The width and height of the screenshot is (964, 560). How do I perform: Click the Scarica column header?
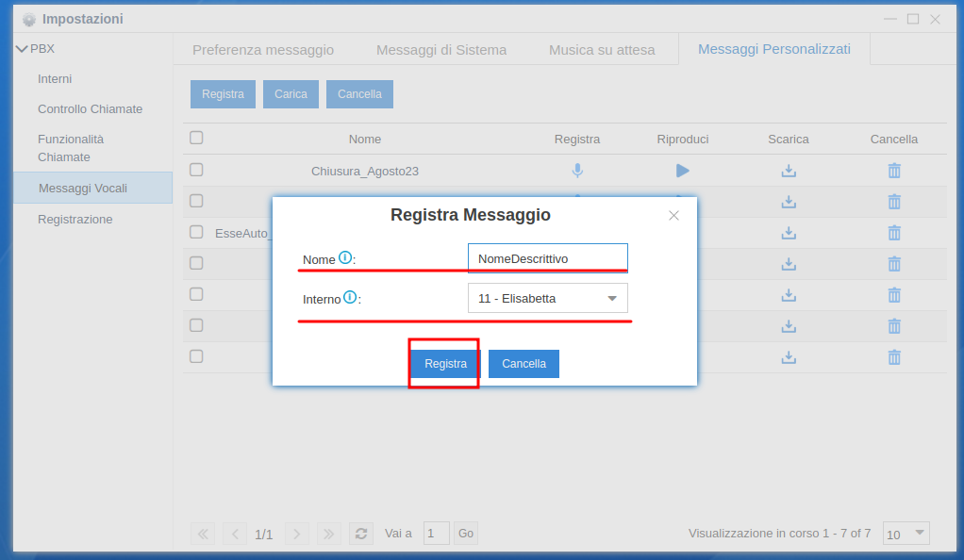789,140
